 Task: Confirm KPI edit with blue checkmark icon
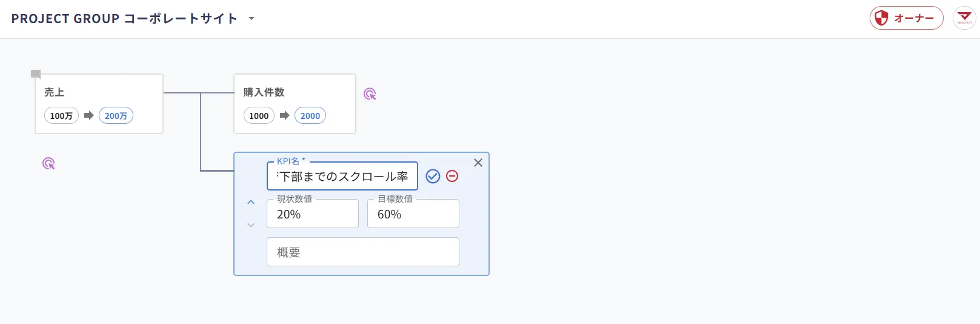tap(433, 176)
